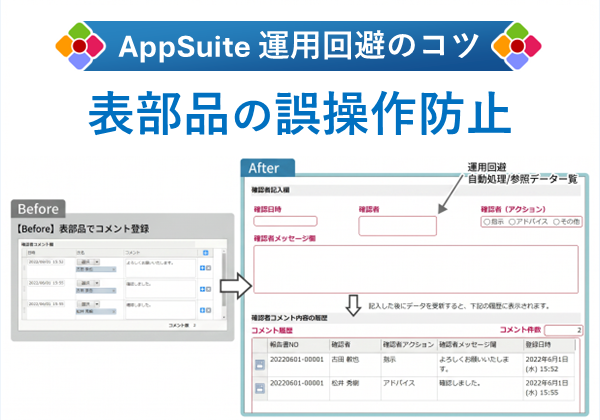Open the name select box in third Before row
The image size is (600, 420).
pos(96,312)
